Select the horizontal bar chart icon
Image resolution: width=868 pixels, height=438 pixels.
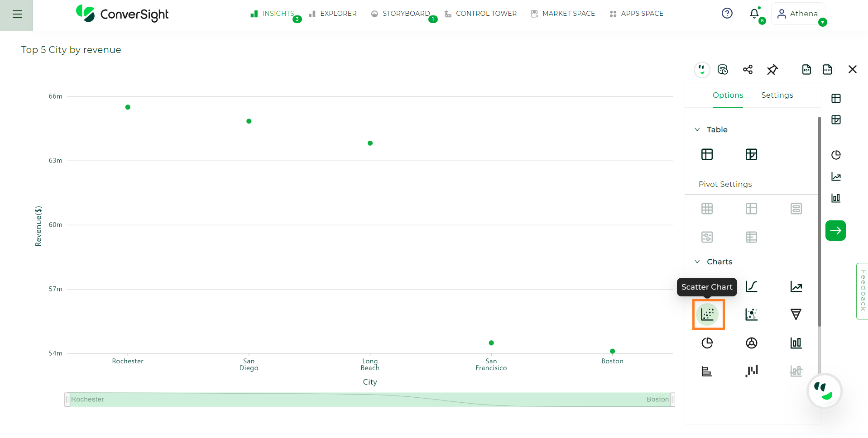tap(707, 371)
